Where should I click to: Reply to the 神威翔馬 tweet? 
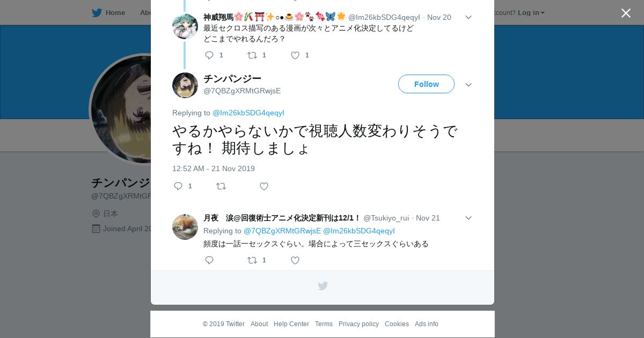click(x=209, y=55)
